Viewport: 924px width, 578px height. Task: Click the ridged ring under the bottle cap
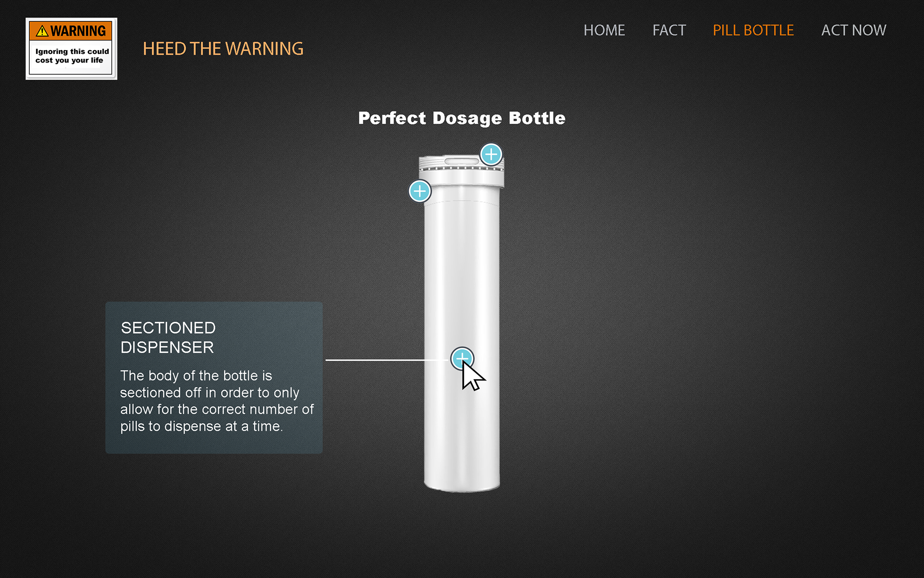point(461,169)
